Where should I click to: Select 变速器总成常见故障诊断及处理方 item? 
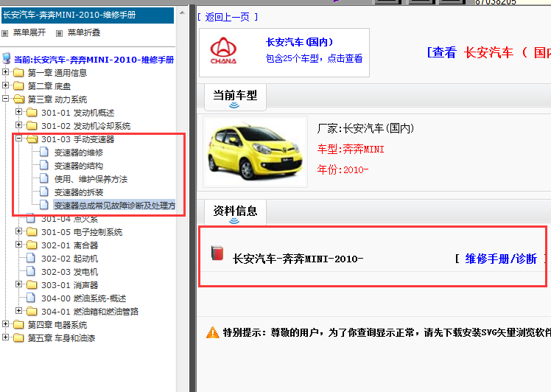tap(115, 206)
